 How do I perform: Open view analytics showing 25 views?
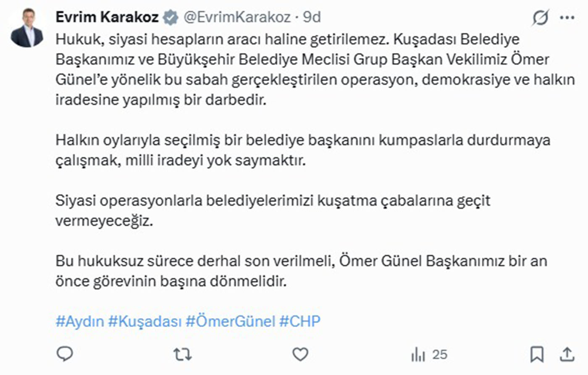point(429,355)
